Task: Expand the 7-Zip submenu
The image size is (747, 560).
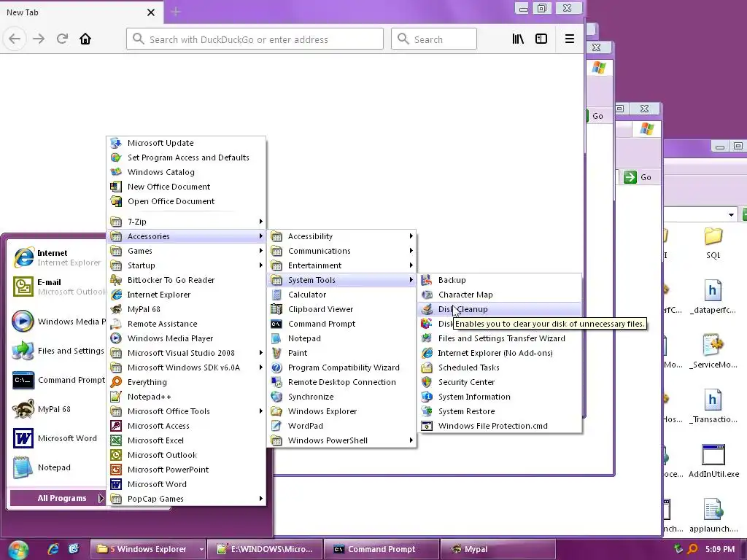Action: click(186, 222)
